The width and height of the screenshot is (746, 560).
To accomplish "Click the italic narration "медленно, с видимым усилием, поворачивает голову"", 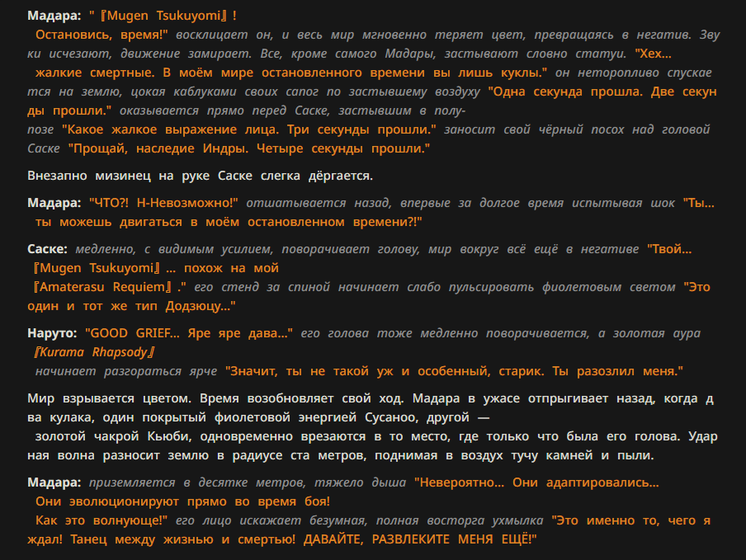I will click(x=248, y=249).
